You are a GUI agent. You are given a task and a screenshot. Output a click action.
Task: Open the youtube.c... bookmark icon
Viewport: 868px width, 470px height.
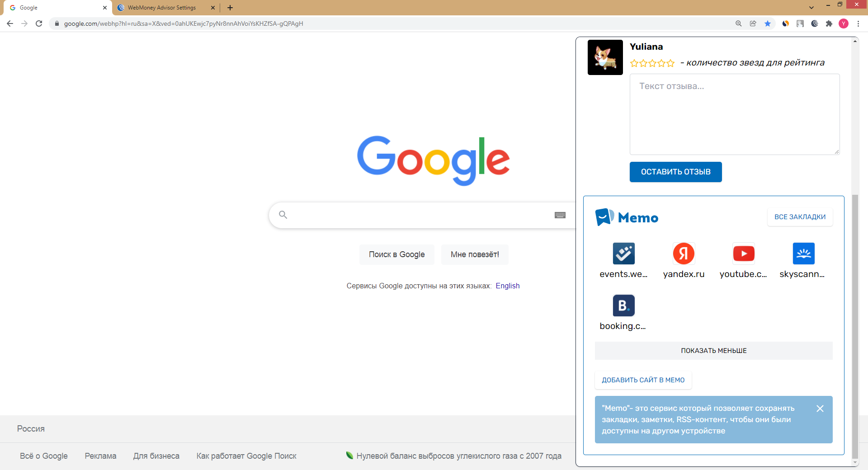coord(744,254)
